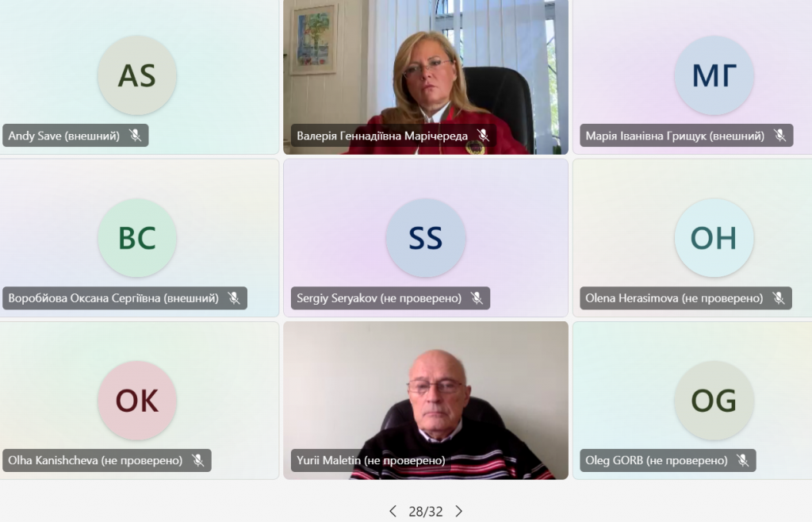812x522 pixels.
Task: Click muted mic icon beside Oleg GORB
Action: [x=742, y=460]
